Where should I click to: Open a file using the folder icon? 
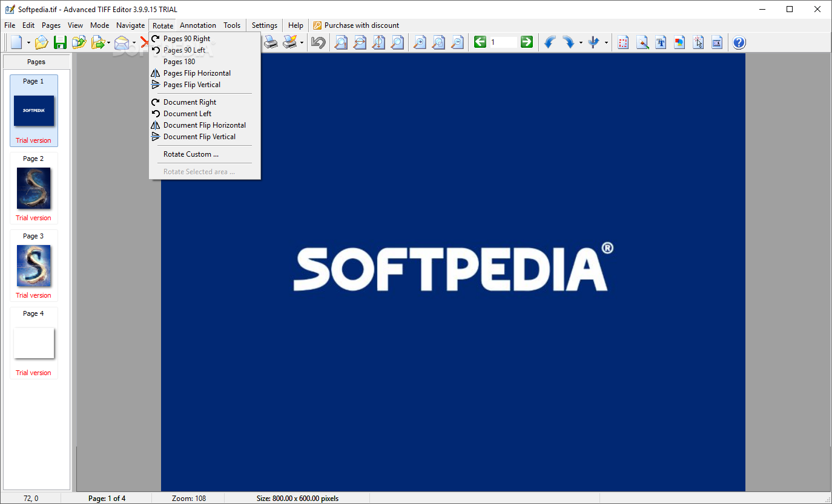pos(41,42)
